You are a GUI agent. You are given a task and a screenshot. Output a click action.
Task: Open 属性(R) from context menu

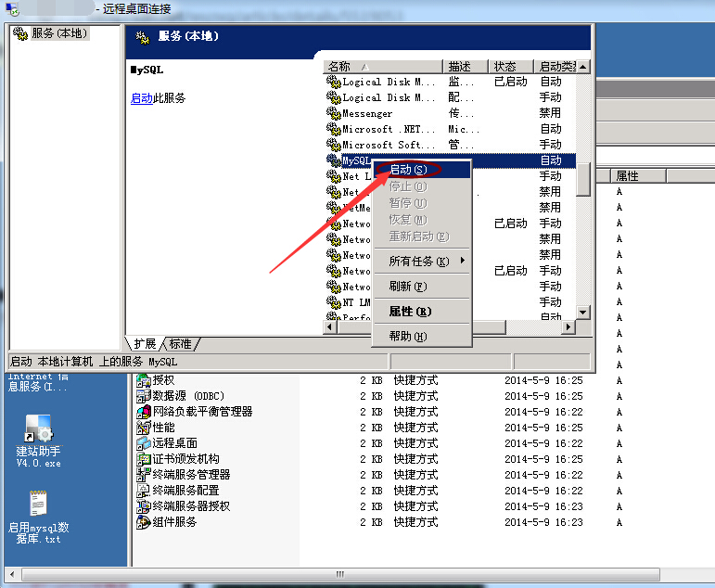point(422,312)
